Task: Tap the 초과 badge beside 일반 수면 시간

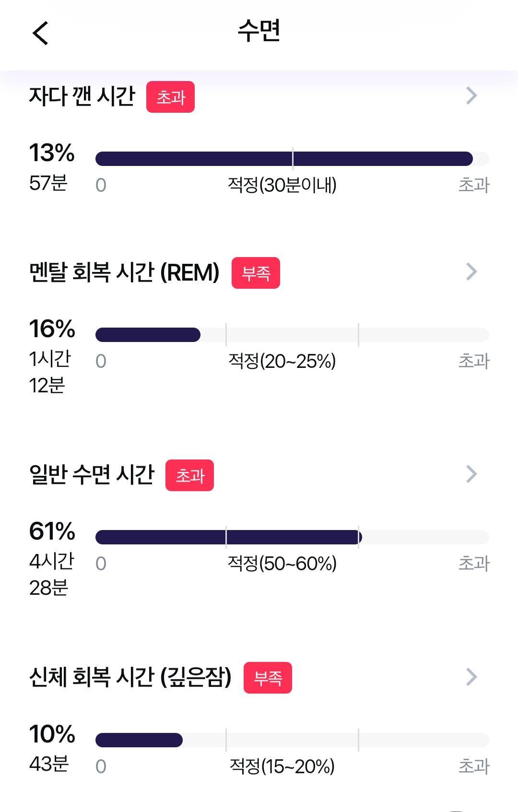Action: coord(189,475)
